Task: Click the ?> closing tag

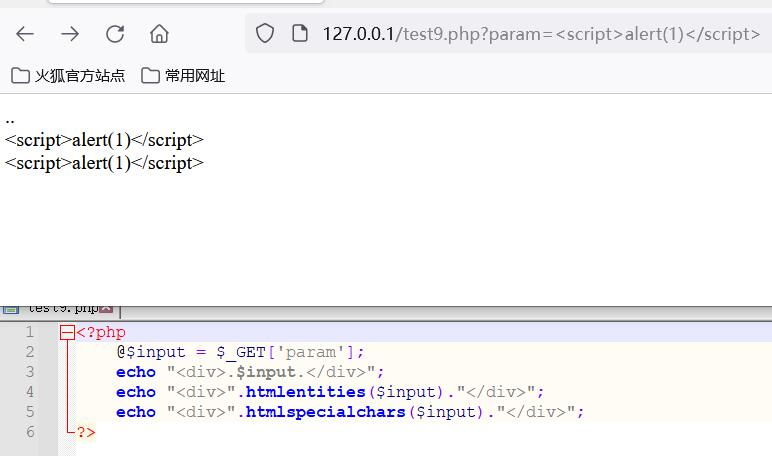Action: [x=86, y=432]
